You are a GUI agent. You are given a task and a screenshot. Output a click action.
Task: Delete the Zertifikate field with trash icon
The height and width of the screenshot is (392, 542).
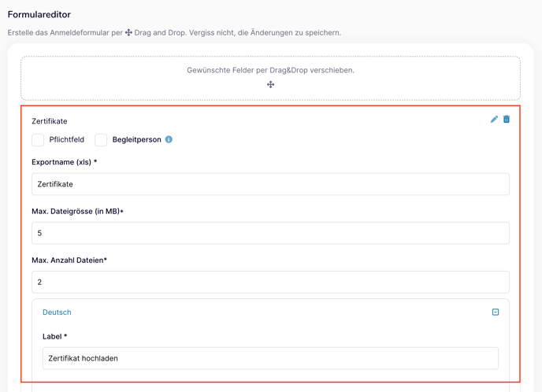coord(507,119)
